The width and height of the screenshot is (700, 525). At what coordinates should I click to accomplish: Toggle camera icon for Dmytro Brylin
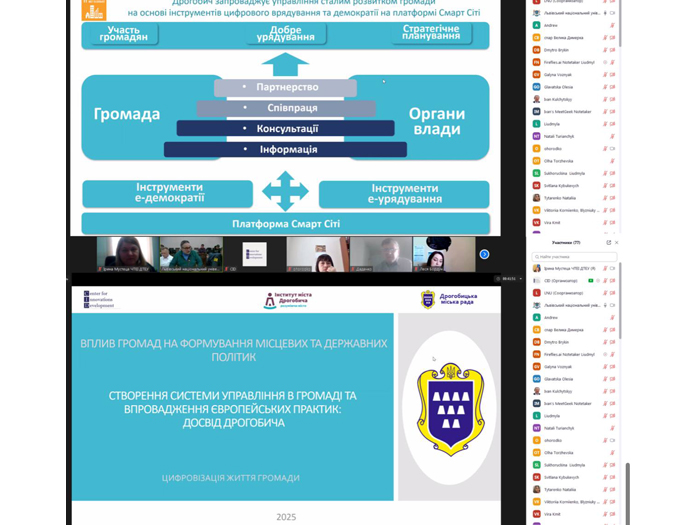point(612,340)
